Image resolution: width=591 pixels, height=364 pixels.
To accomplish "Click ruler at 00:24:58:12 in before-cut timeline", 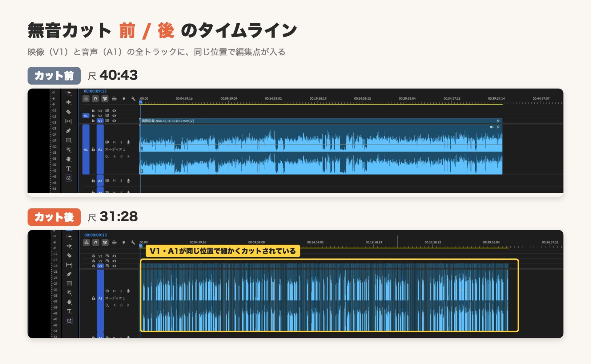I will (362, 99).
